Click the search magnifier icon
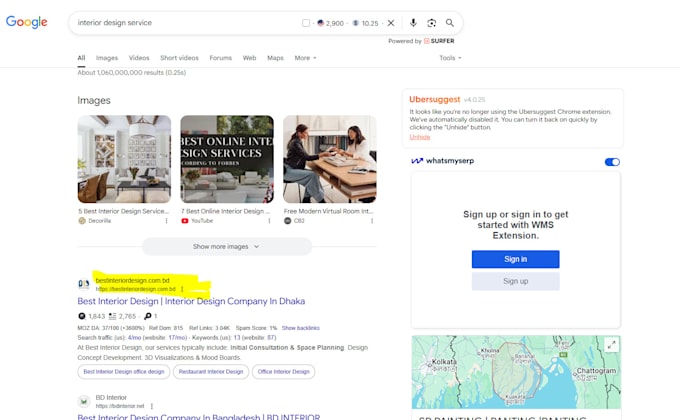Screen dimensions: 680x420 coord(450,23)
